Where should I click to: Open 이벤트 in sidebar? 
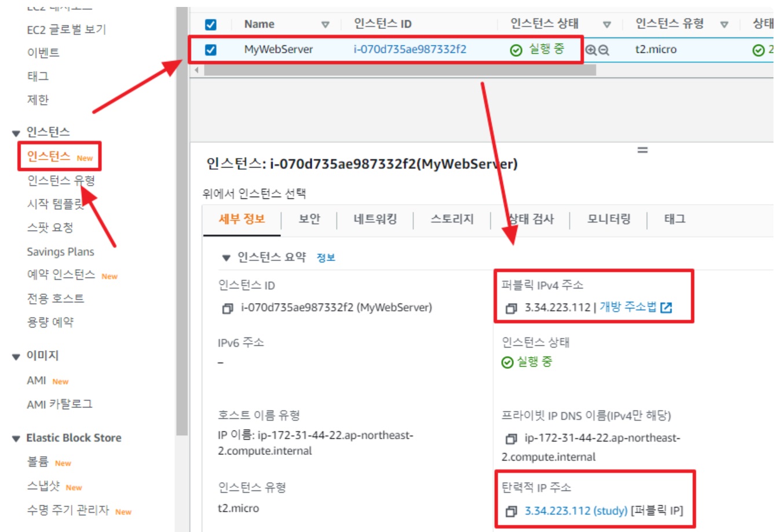click(x=43, y=53)
